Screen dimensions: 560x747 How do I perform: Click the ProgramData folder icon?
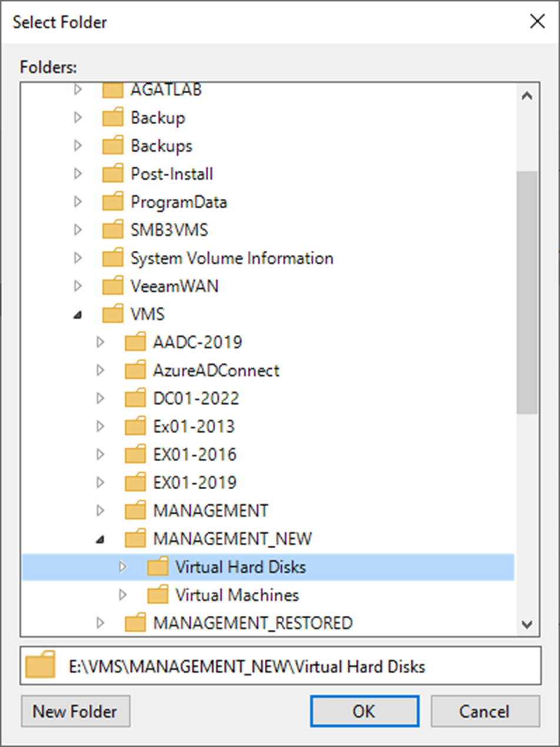point(112,202)
